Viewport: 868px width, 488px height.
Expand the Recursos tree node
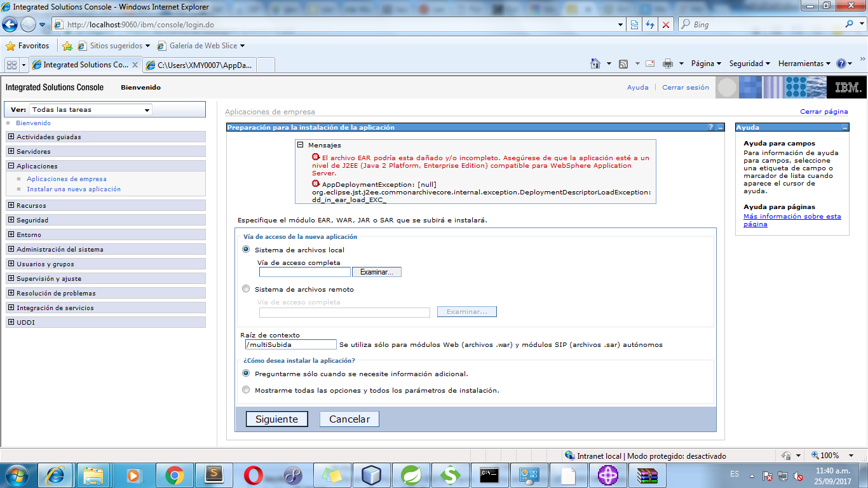pos(11,205)
